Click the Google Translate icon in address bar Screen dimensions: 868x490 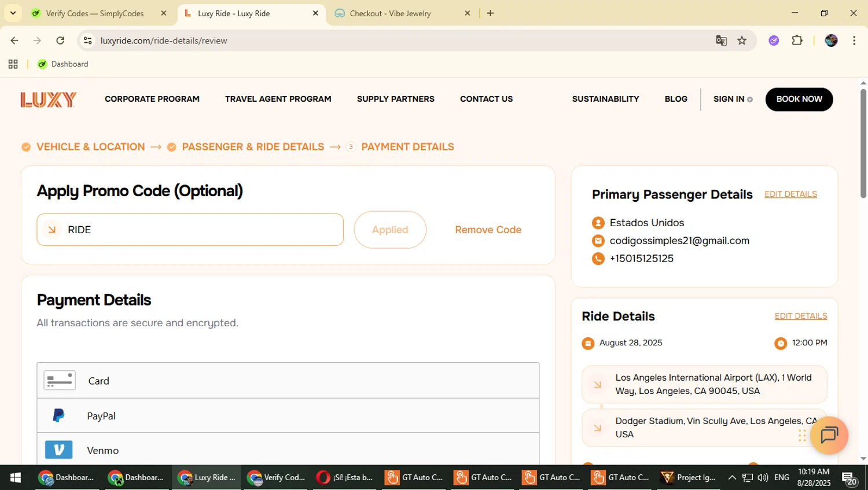(x=721, y=40)
